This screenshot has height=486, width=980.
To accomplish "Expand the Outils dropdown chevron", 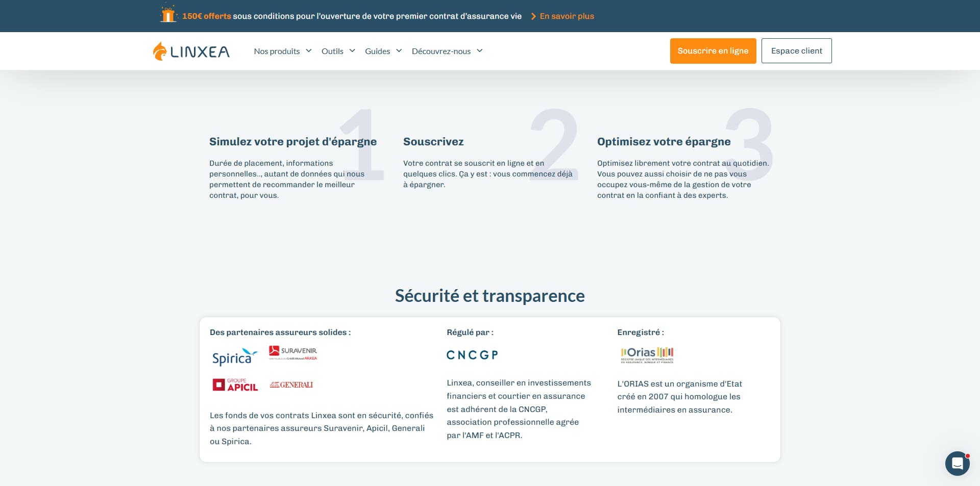I will coord(352,50).
